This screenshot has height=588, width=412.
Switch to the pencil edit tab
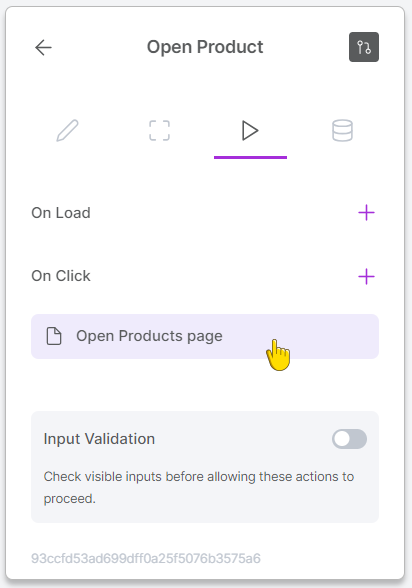point(67,130)
